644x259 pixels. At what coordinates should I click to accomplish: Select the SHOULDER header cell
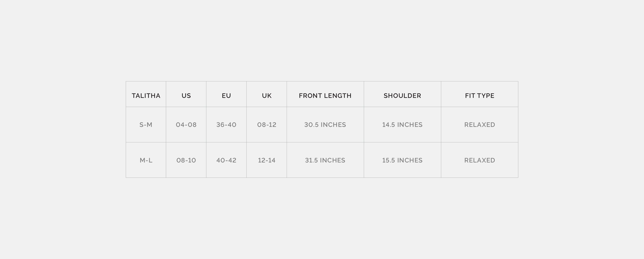402,96
